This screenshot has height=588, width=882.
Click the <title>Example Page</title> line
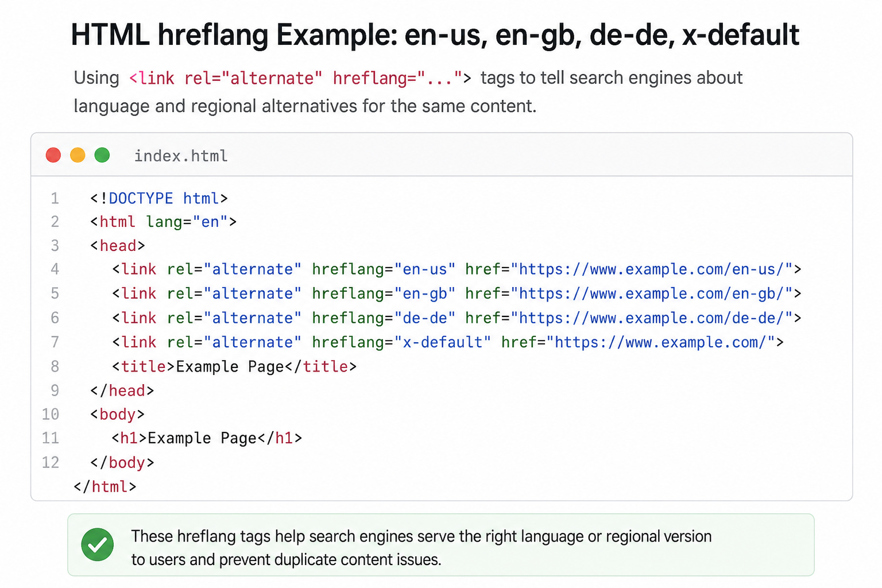(234, 366)
